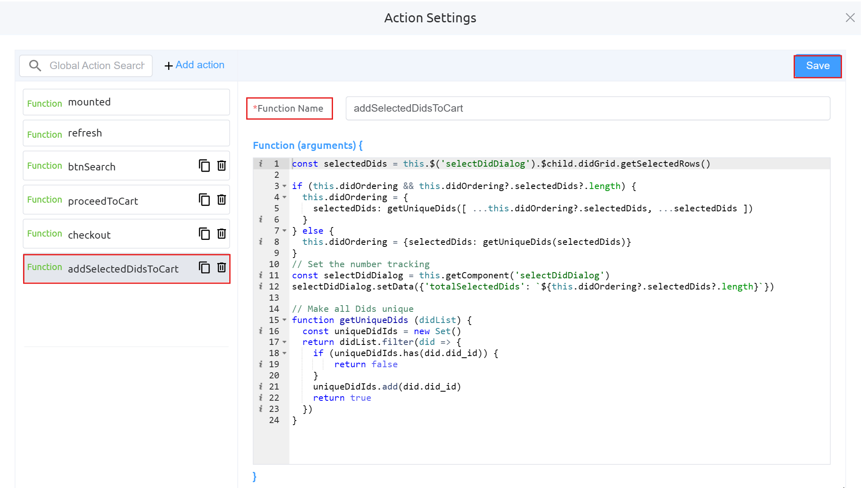Collapse the code fold at line 3
Image resolution: width=868 pixels, height=488 pixels.
(x=284, y=186)
